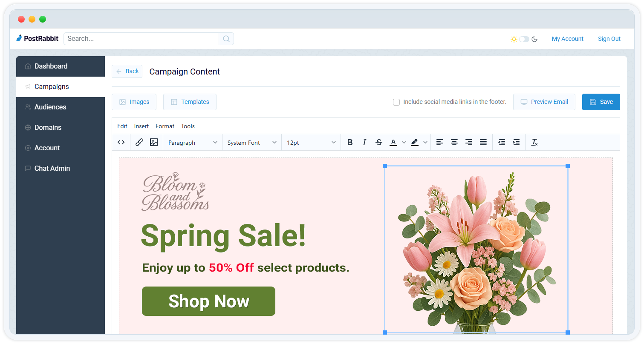Center align the text
Screen dimensions: 644x344
pyautogui.click(x=454, y=143)
